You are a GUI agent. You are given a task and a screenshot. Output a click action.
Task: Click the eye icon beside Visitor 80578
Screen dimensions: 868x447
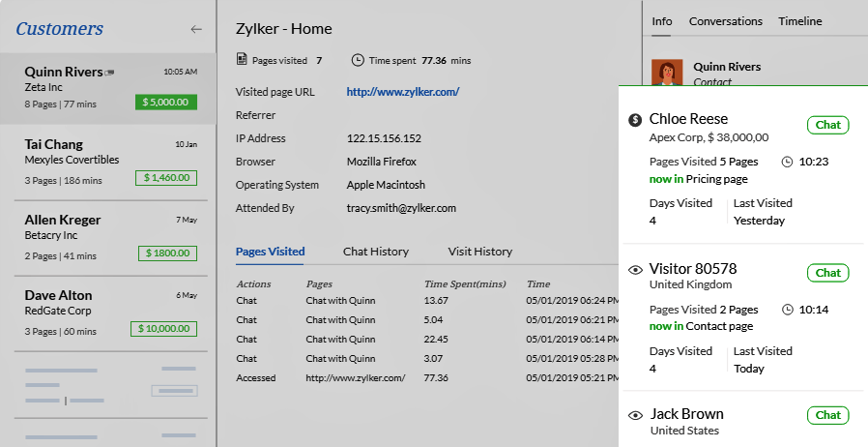[x=635, y=270]
